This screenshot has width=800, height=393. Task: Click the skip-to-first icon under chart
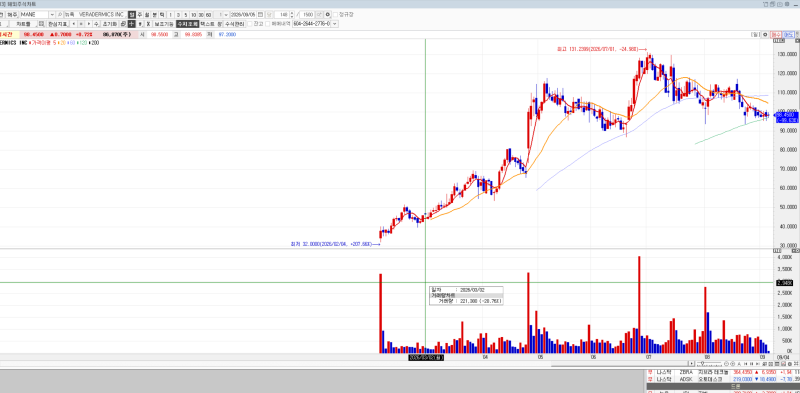click(x=745, y=363)
